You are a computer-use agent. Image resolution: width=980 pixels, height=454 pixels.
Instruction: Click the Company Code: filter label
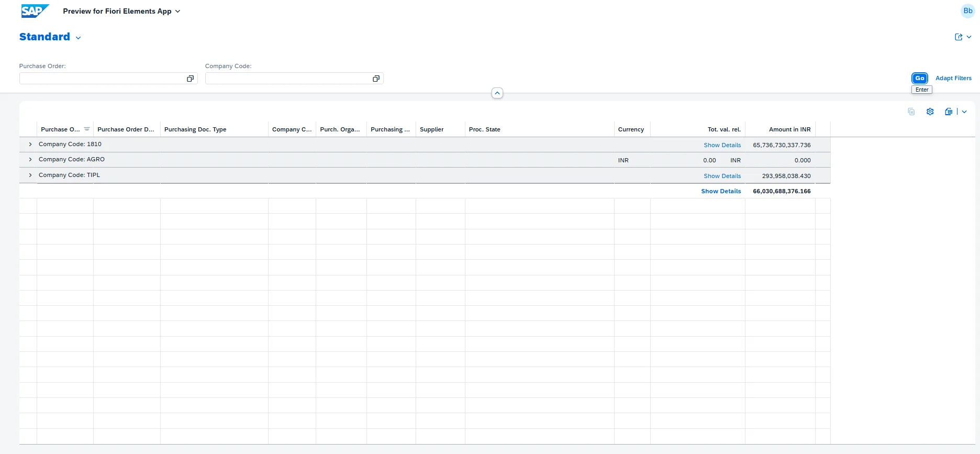pyautogui.click(x=228, y=66)
